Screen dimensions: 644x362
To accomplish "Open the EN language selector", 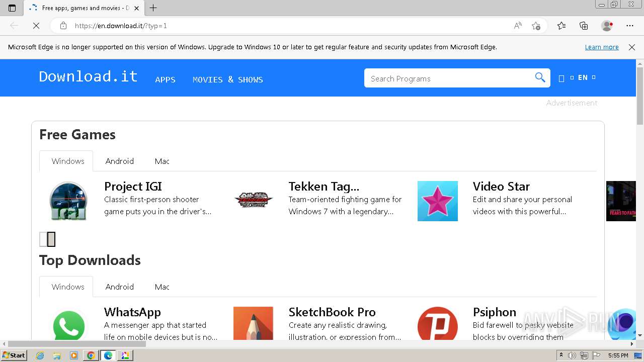I will (x=583, y=77).
